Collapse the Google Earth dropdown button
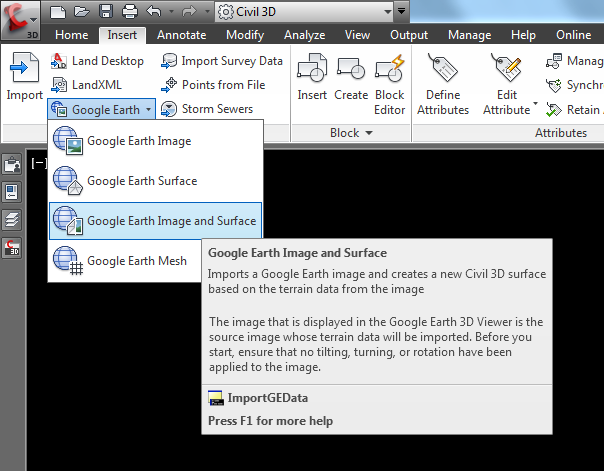604x471 pixels. (102, 109)
